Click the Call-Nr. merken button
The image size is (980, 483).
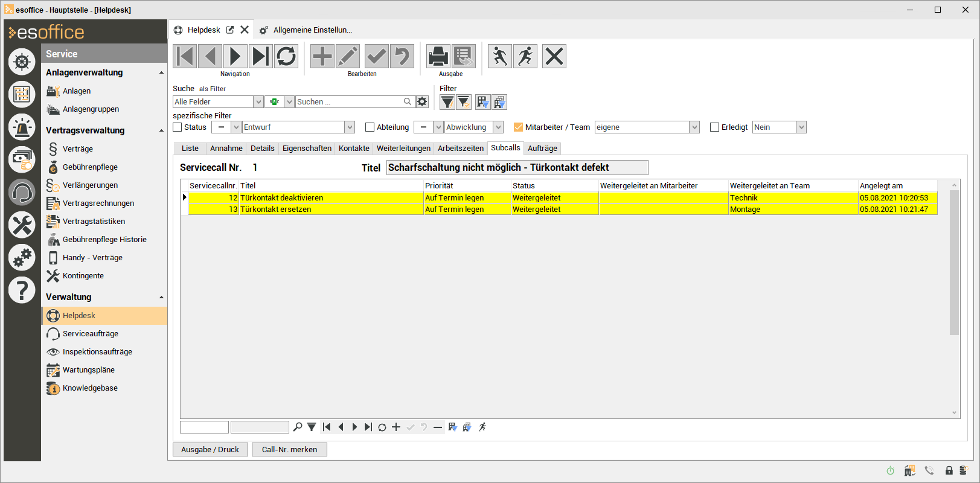coord(290,449)
